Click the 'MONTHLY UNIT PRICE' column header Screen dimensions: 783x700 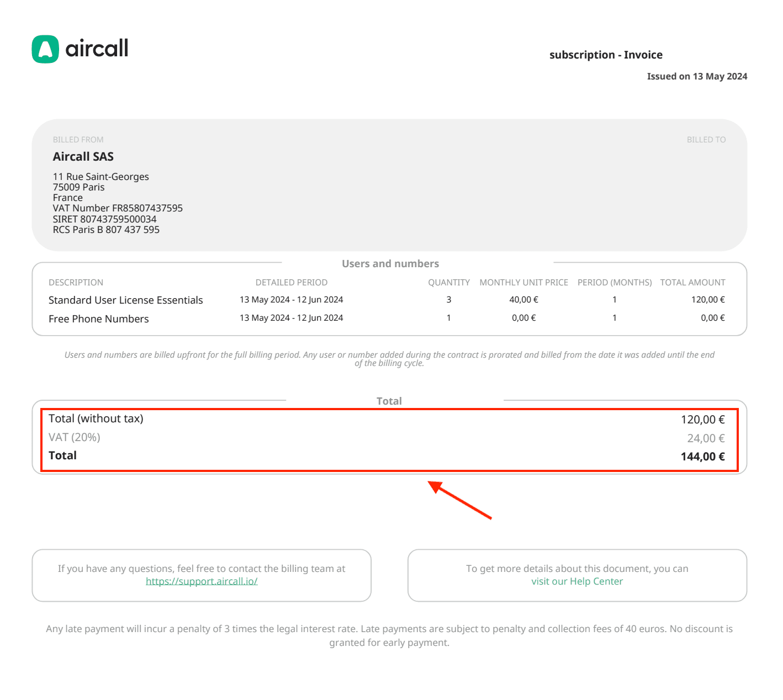(x=523, y=283)
